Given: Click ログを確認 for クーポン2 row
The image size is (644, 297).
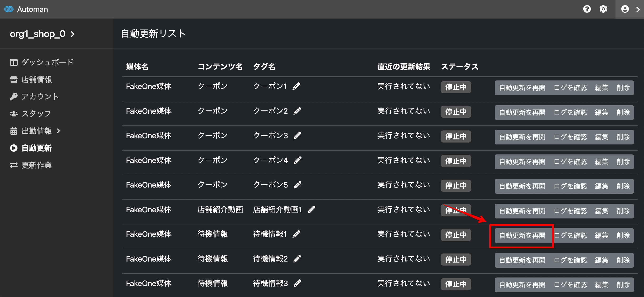Looking at the screenshot, I should [570, 112].
